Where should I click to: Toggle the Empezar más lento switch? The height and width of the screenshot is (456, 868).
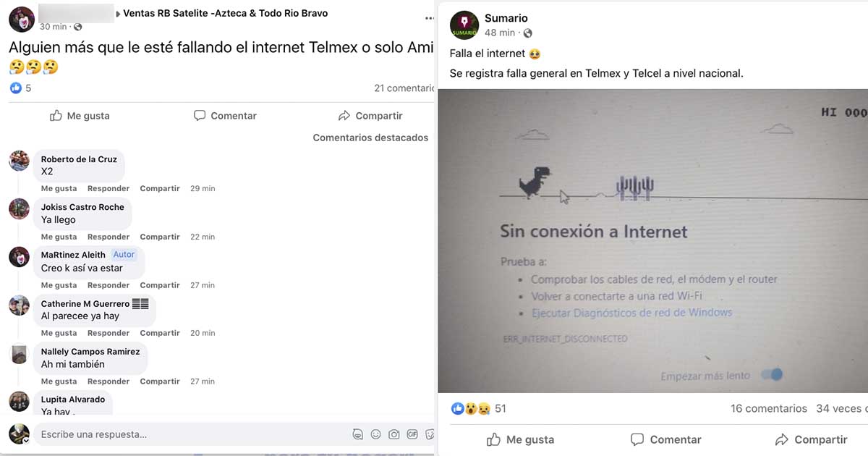click(773, 375)
